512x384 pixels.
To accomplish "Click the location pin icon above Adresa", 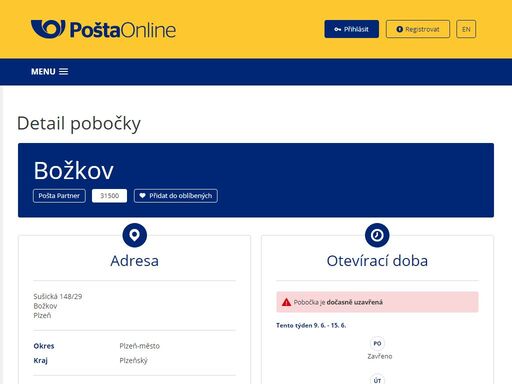I will [x=135, y=235].
